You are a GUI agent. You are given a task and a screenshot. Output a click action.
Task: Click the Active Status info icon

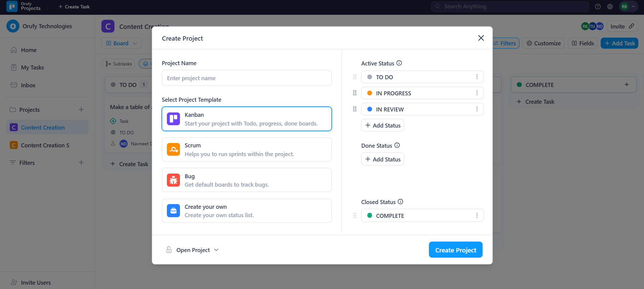(399, 63)
